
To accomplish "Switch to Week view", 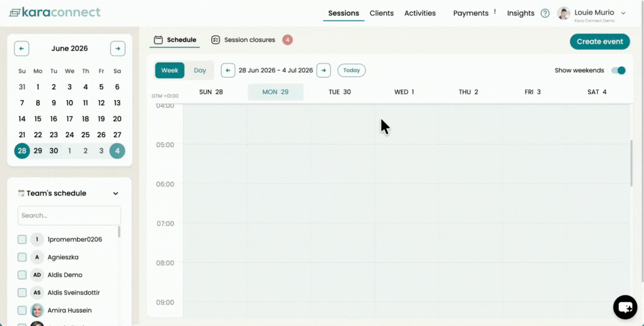I will pyautogui.click(x=170, y=70).
